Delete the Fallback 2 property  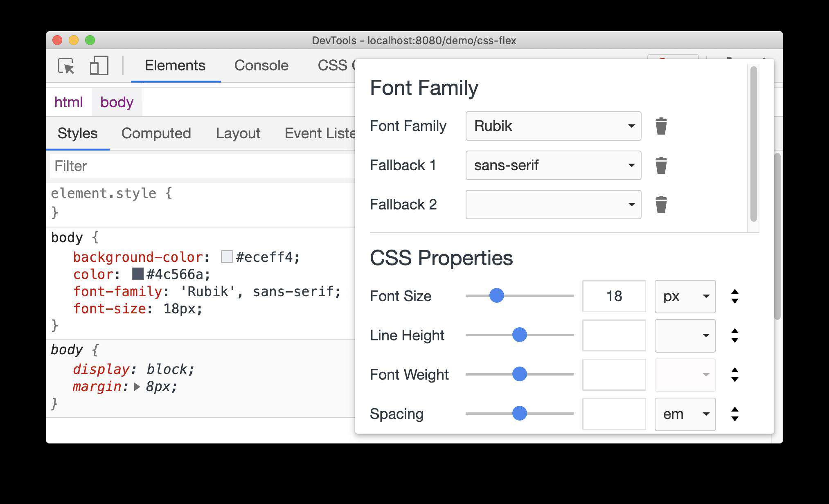click(660, 205)
